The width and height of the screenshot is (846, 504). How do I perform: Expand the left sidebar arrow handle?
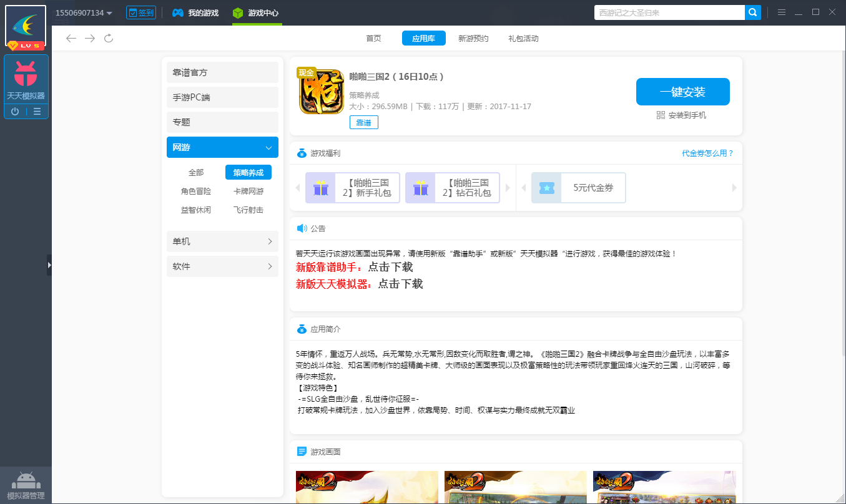49,265
